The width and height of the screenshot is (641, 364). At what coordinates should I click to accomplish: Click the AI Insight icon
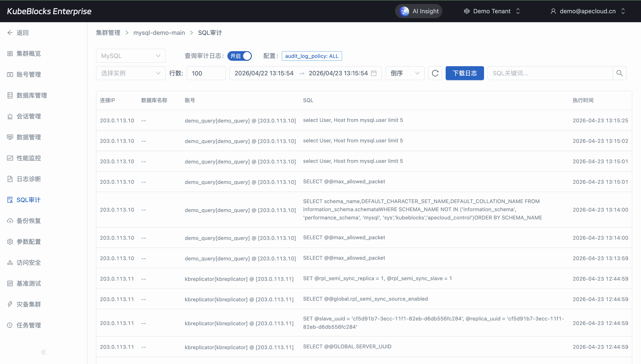click(404, 11)
